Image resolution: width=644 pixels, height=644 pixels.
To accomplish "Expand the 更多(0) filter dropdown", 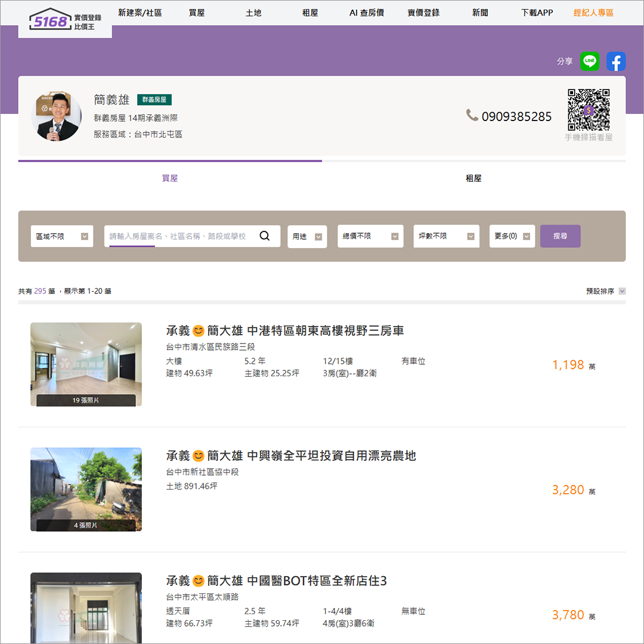I will (x=512, y=236).
